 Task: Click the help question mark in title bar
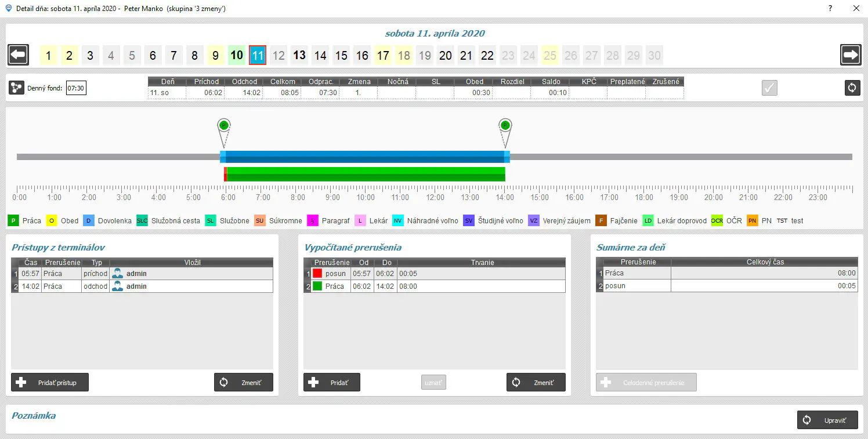click(x=830, y=8)
